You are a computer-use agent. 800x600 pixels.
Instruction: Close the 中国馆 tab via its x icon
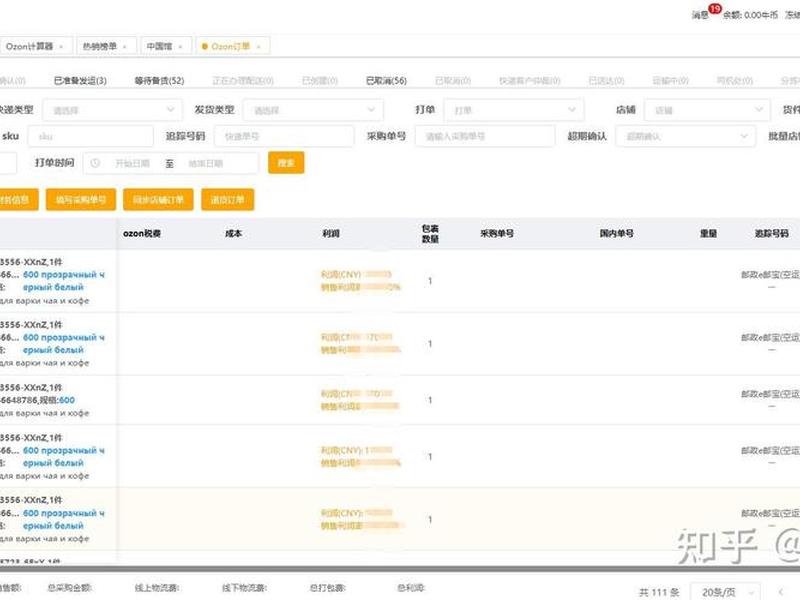point(180,46)
